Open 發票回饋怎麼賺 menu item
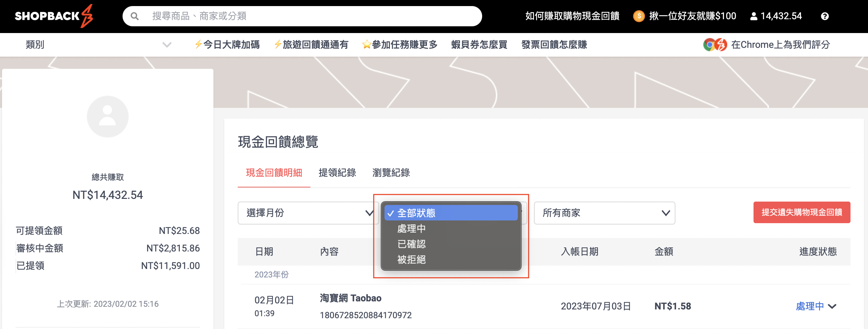 click(x=554, y=44)
